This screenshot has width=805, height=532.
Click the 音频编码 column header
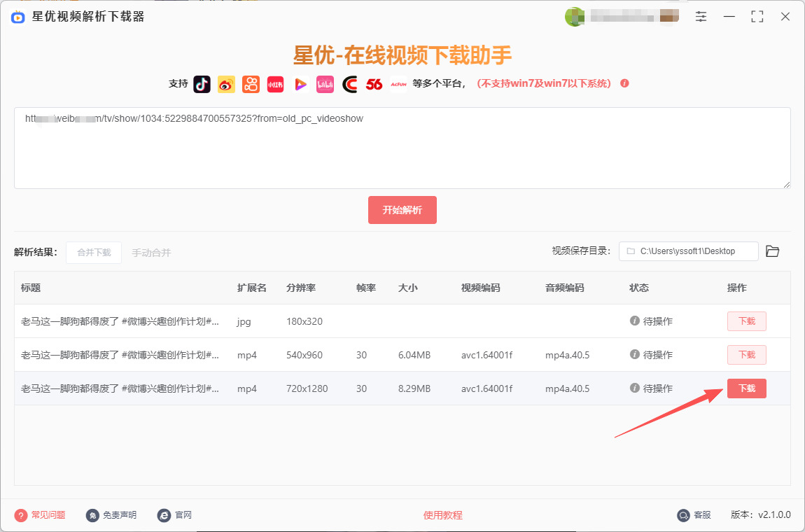(565, 288)
